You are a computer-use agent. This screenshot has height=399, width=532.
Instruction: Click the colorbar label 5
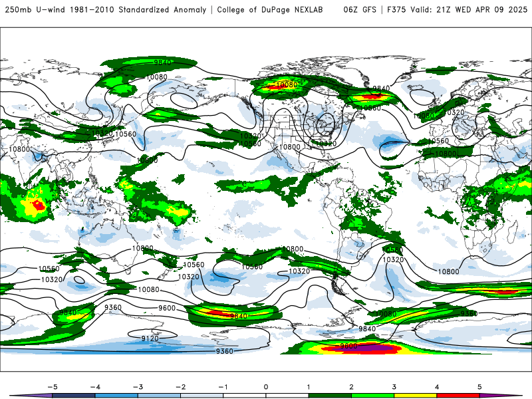(479, 387)
